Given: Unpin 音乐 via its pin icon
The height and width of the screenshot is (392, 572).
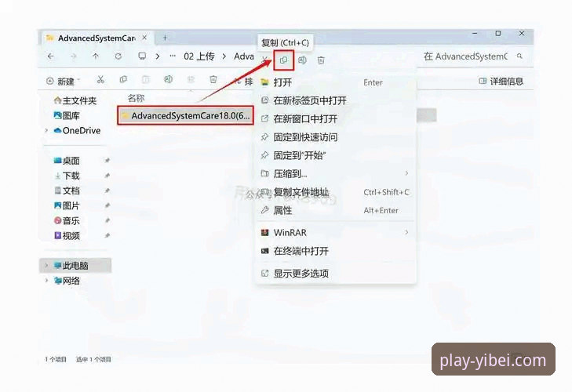Looking at the screenshot, I should pyautogui.click(x=107, y=220).
